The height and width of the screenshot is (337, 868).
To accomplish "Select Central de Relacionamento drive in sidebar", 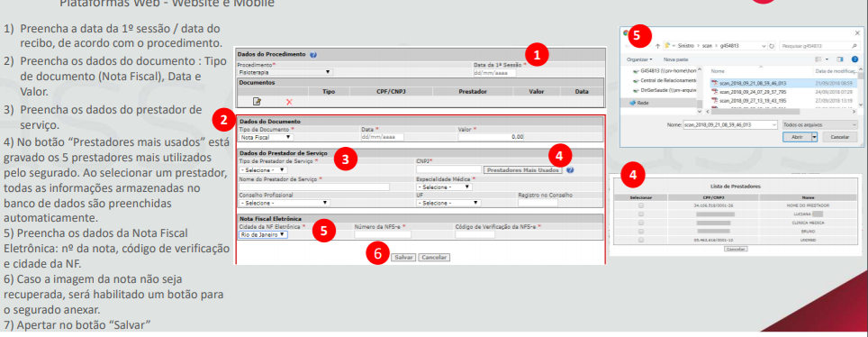I will coord(665,80).
